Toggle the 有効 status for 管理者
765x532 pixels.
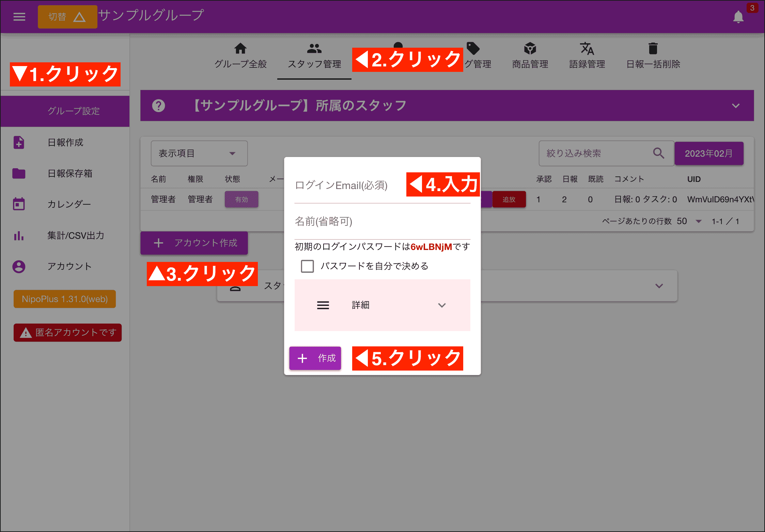tap(241, 199)
